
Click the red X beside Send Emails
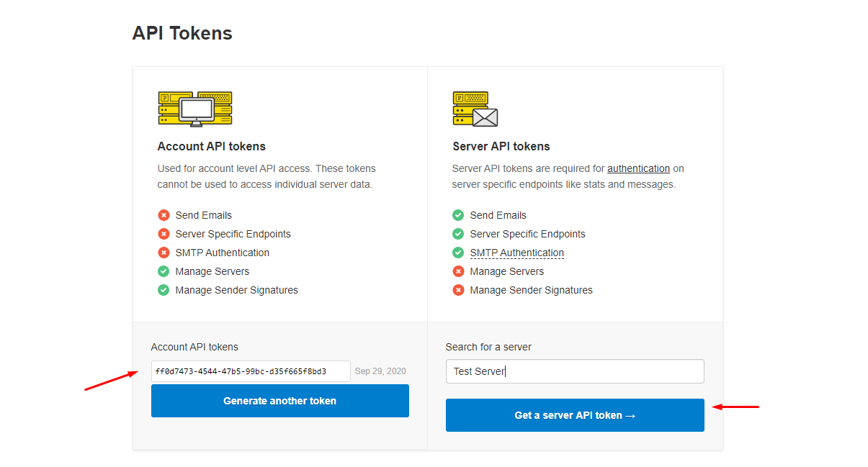[163, 214]
